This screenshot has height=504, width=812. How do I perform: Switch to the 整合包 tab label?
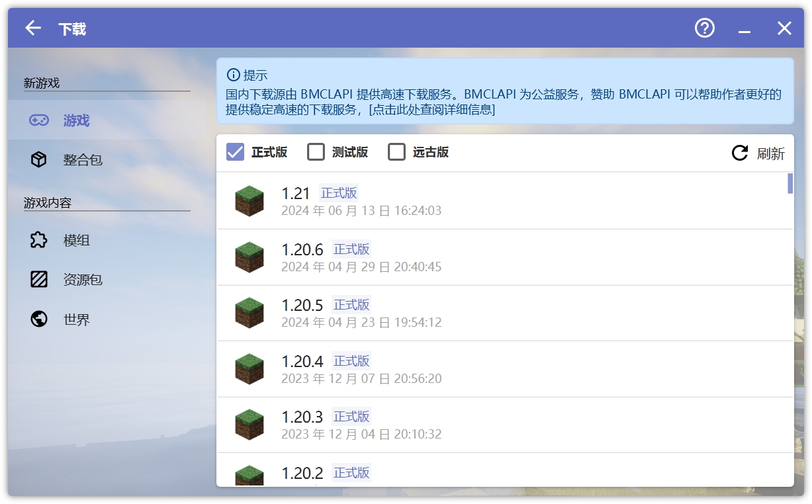(x=83, y=160)
